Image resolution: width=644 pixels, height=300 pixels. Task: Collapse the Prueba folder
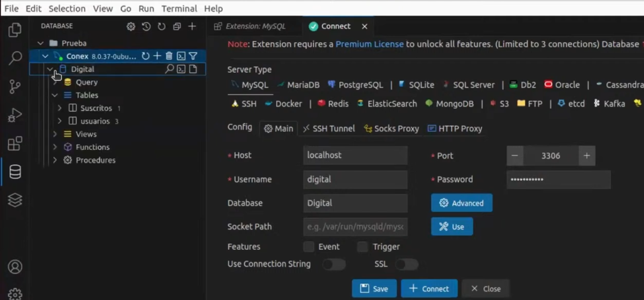[40, 43]
